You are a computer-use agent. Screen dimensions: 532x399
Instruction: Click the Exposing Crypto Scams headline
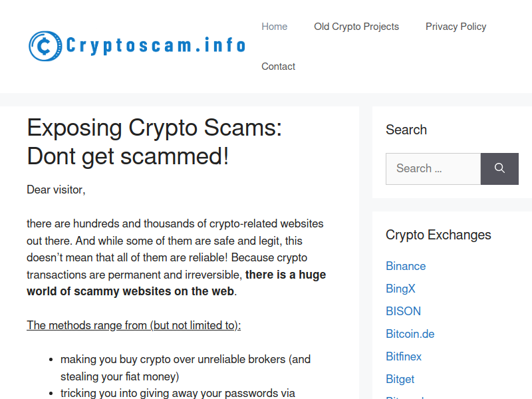click(x=154, y=142)
